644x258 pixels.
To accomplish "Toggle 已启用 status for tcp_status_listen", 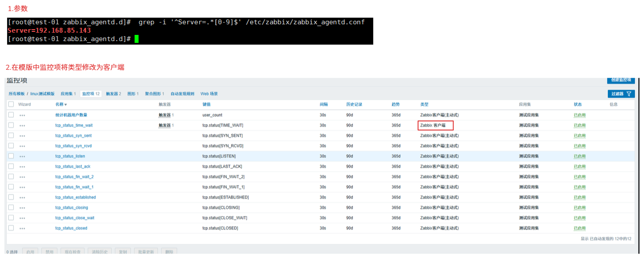I will (580, 156).
